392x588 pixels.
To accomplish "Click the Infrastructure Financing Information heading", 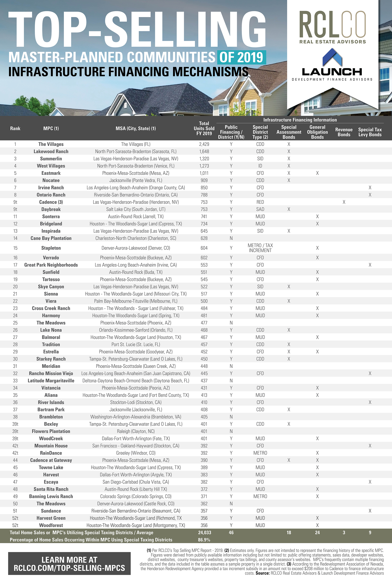I will coord(300,120).
